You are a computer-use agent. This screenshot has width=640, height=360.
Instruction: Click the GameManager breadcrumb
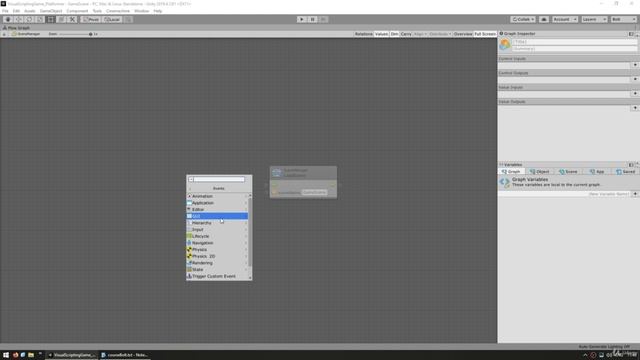click(26, 34)
